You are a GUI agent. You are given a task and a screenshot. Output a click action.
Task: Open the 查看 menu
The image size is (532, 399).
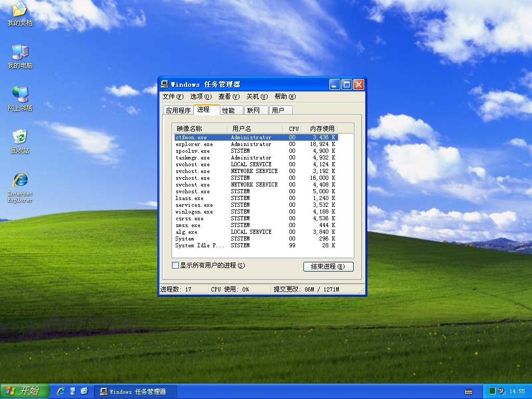pyautogui.click(x=230, y=96)
